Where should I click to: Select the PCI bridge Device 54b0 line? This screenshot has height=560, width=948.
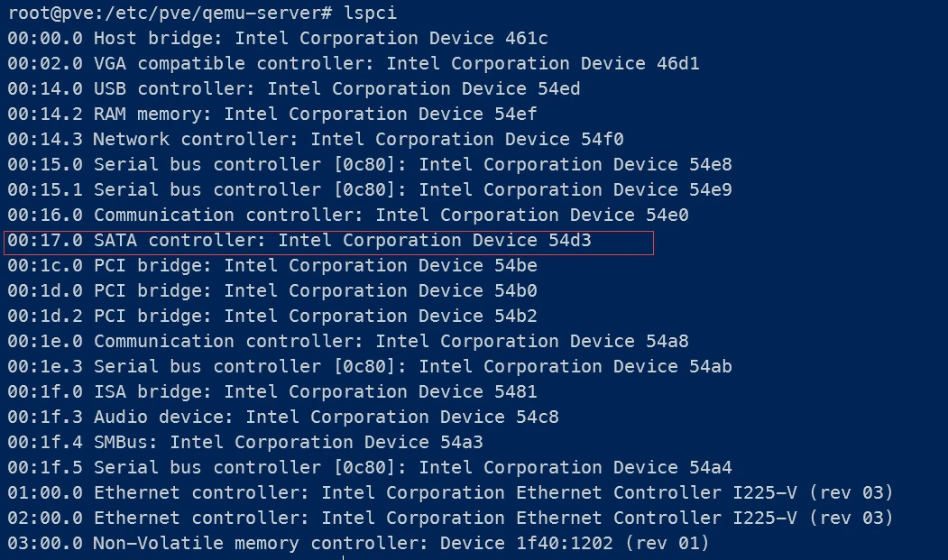[272, 291]
